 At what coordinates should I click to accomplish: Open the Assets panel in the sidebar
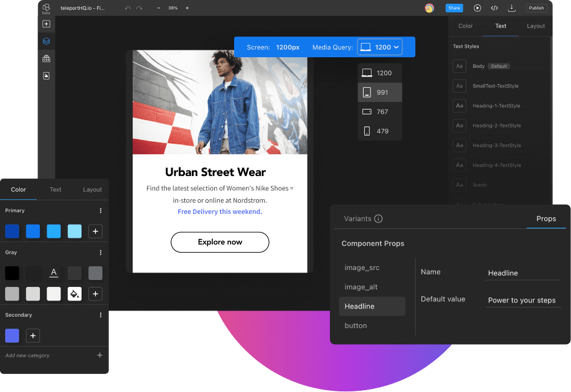point(46,75)
